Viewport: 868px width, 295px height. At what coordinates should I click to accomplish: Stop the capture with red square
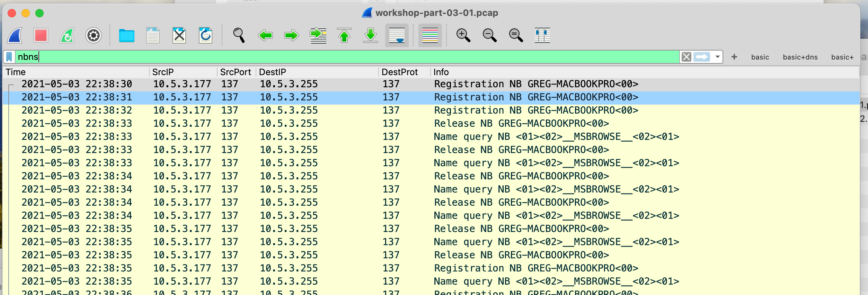pyautogui.click(x=41, y=35)
